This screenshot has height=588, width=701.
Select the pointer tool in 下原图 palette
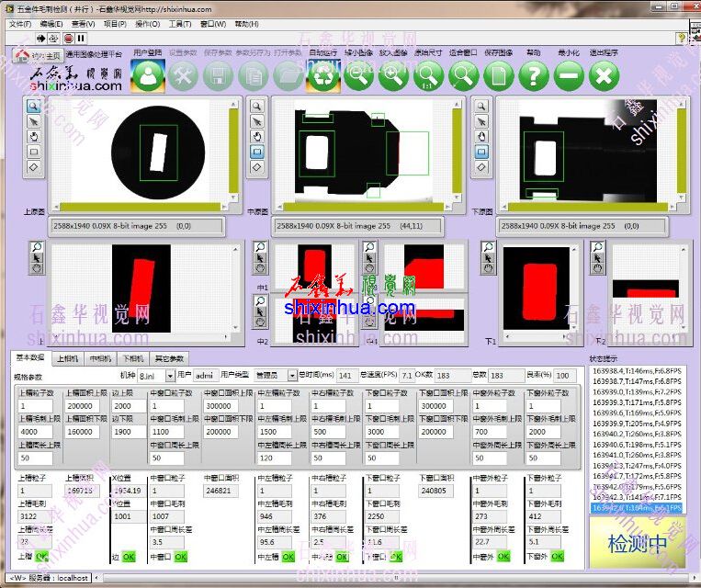click(482, 121)
